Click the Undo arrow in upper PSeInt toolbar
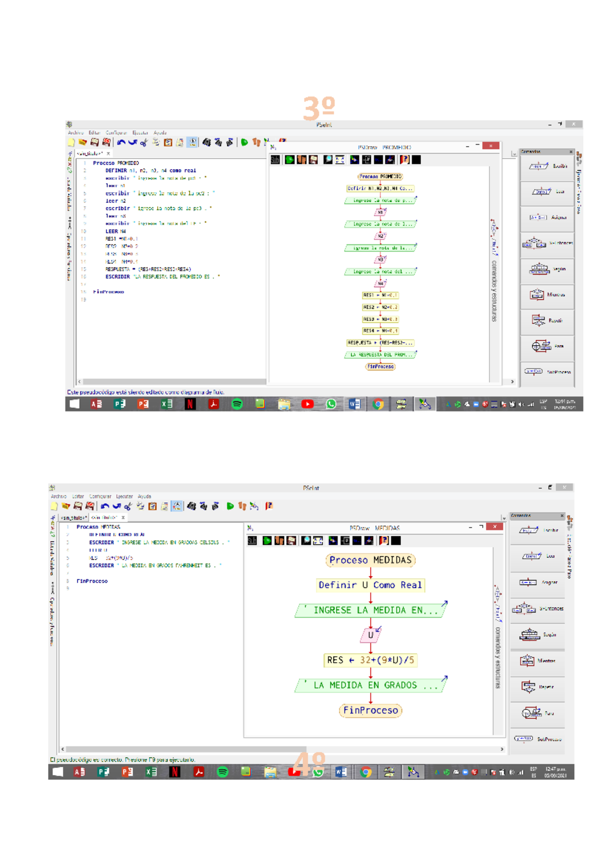Image resolution: width=613 pixels, height=868 pixels. pyautogui.click(x=121, y=143)
